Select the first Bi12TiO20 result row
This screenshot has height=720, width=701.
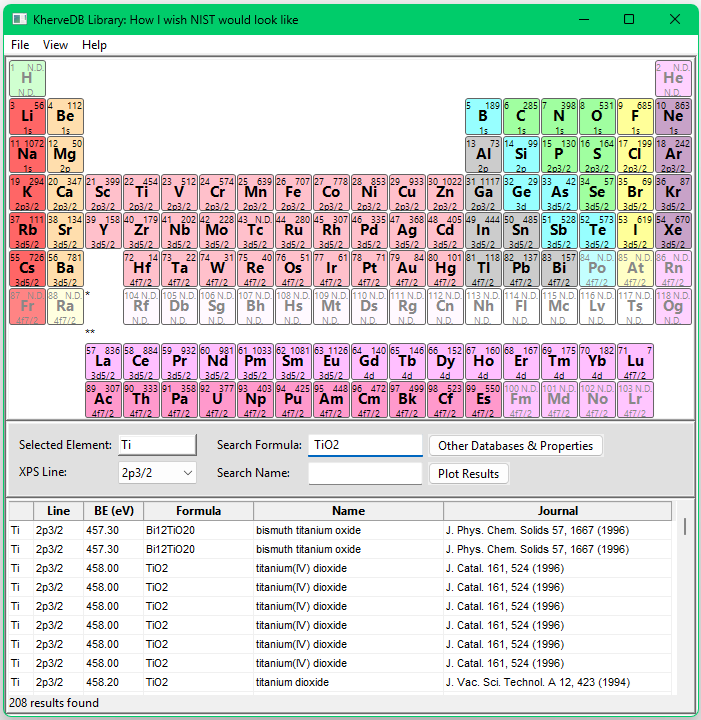(340, 530)
